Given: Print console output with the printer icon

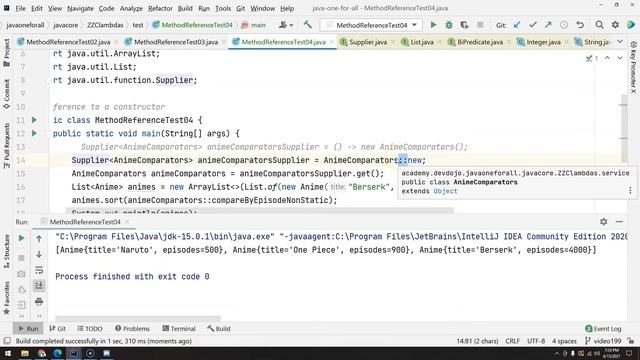Looking at the screenshot, I should click(39, 302).
